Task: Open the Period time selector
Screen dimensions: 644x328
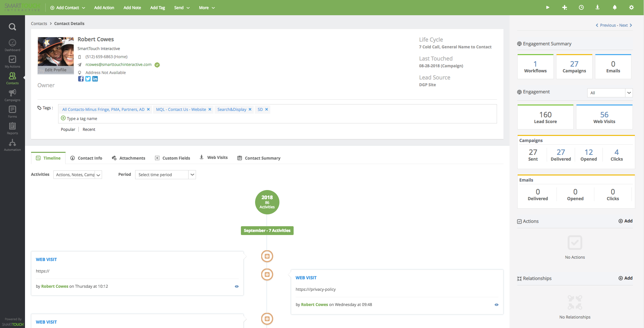Action: click(166, 175)
